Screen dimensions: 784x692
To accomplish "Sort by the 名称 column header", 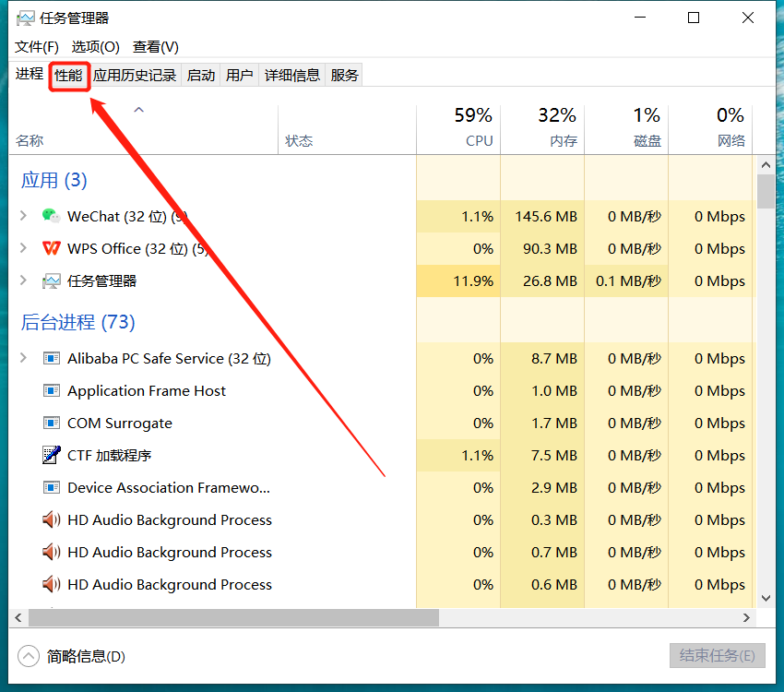I will click(144, 129).
